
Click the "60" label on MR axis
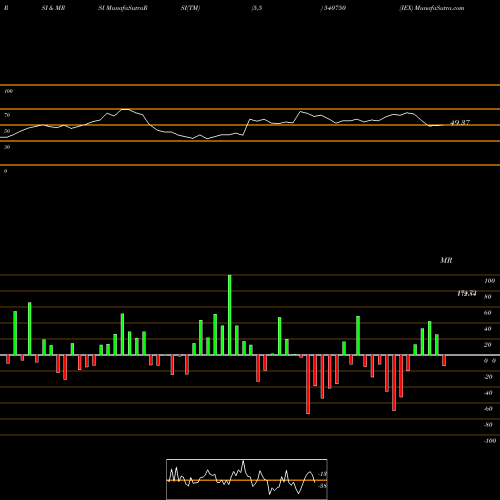(x=487, y=313)
